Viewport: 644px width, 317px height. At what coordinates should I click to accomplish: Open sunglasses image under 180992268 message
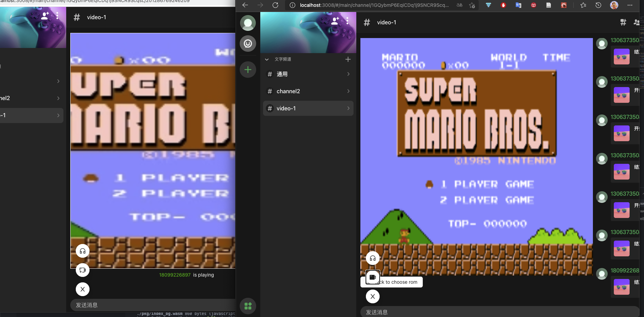click(x=622, y=287)
